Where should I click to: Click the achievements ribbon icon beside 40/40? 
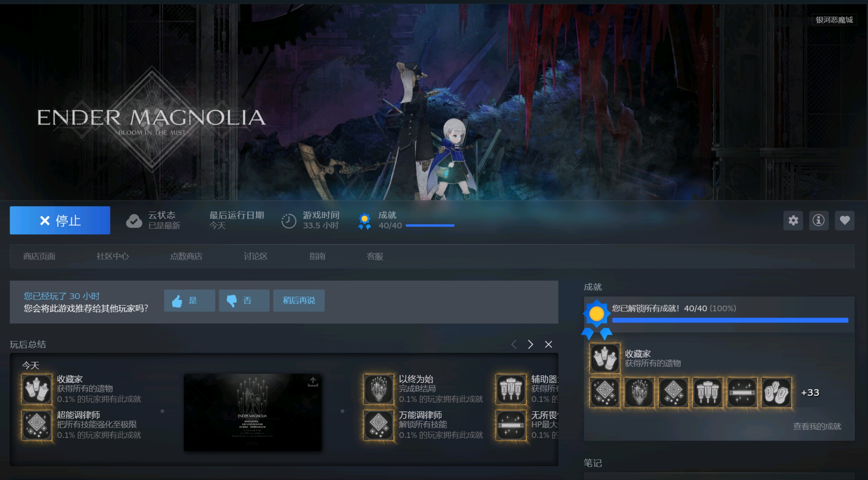[x=365, y=221]
